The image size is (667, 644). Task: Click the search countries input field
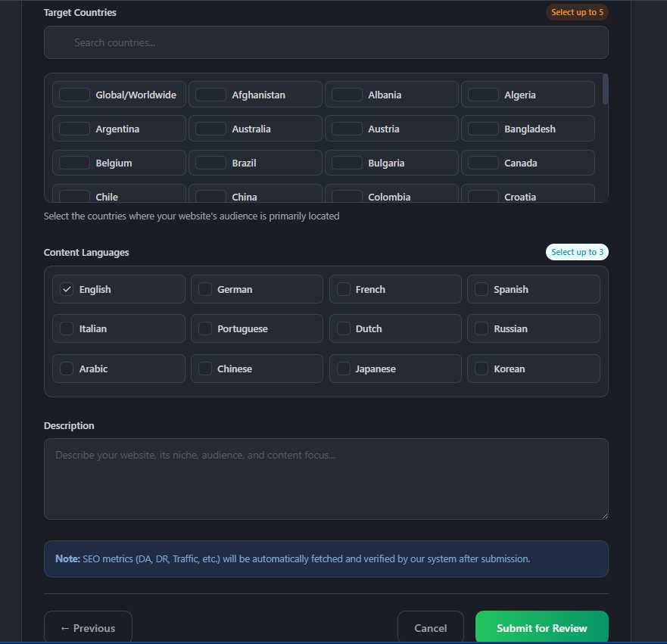[x=326, y=42]
